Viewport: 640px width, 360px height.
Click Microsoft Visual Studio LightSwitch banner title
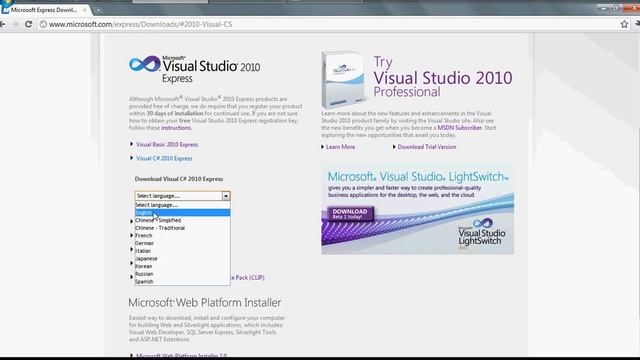click(x=418, y=177)
